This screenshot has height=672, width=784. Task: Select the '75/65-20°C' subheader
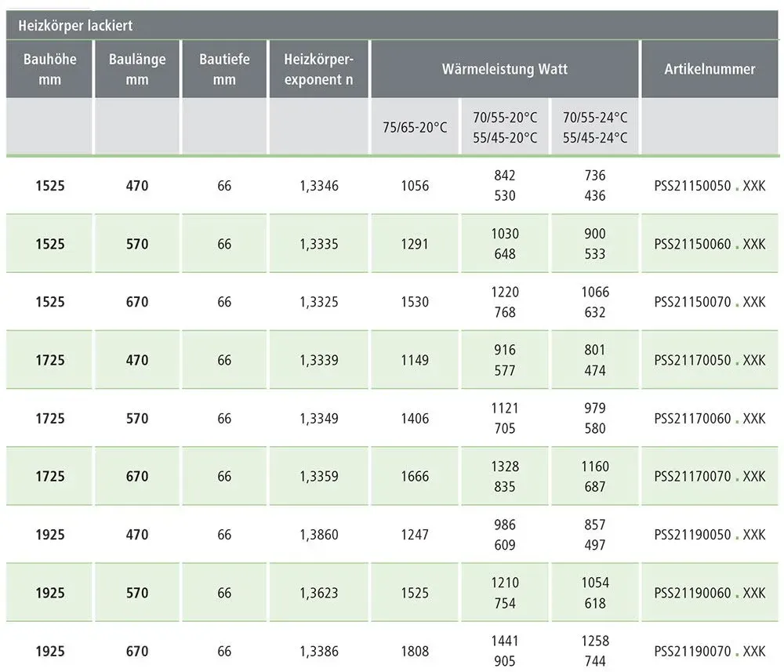click(x=415, y=128)
